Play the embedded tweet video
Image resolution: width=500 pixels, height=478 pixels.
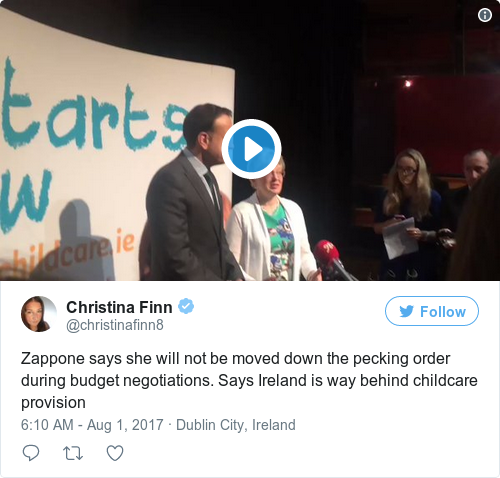pos(251,149)
